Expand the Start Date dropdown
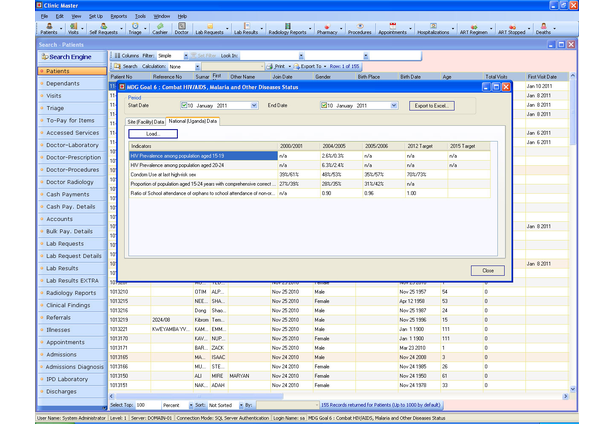Viewport: 615px width, 424px height. [x=254, y=106]
